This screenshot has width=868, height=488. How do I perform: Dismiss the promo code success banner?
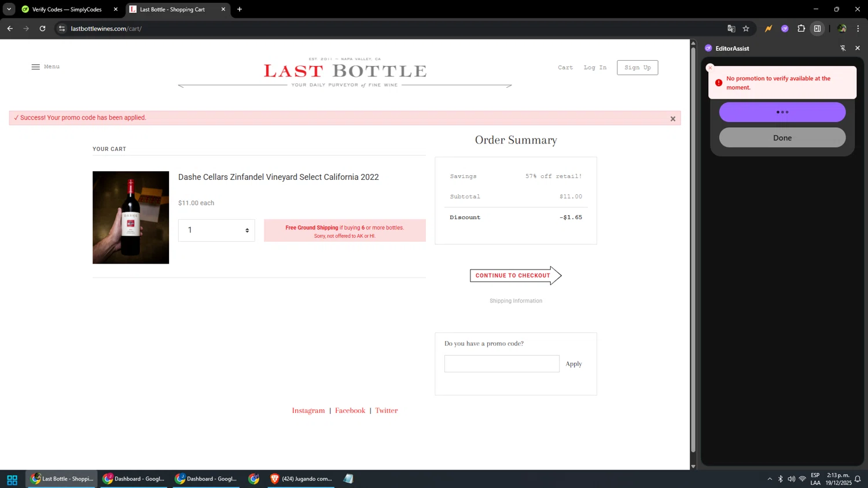tap(673, 119)
